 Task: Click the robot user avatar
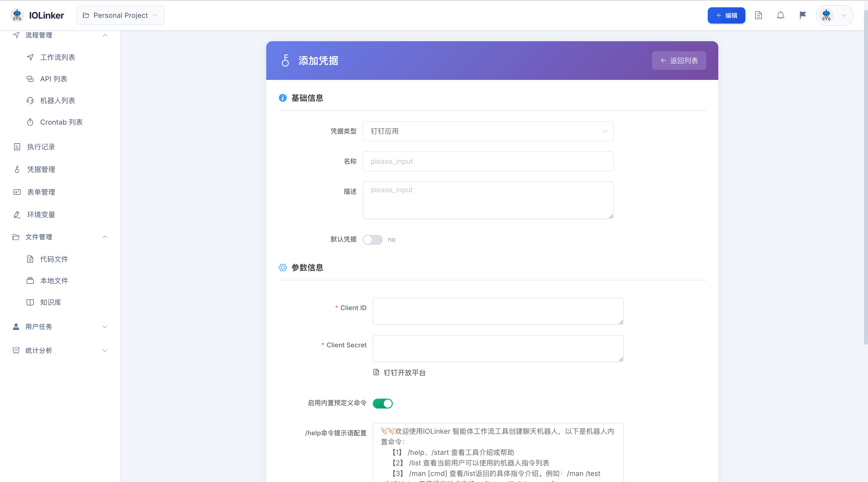[x=826, y=16]
